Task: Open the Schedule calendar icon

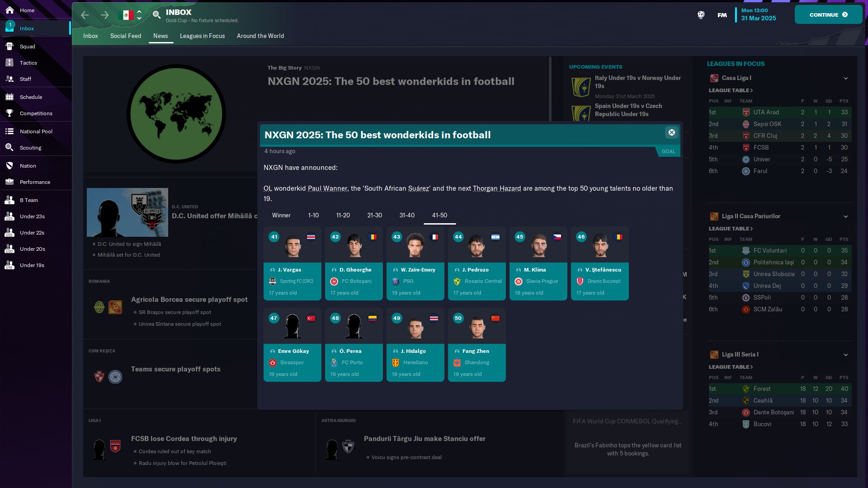Action: pos(9,97)
